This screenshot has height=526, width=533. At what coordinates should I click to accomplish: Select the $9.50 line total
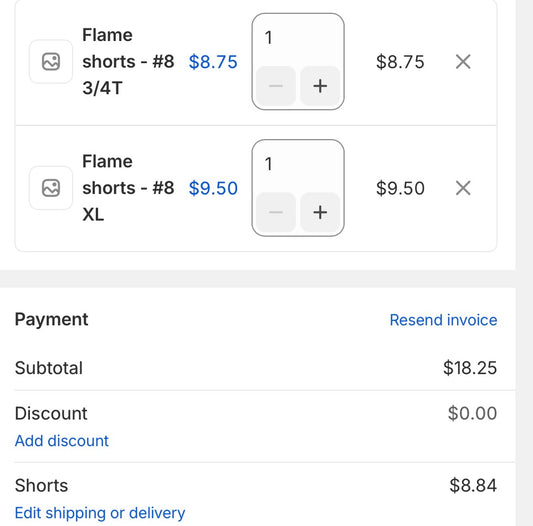(x=400, y=188)
